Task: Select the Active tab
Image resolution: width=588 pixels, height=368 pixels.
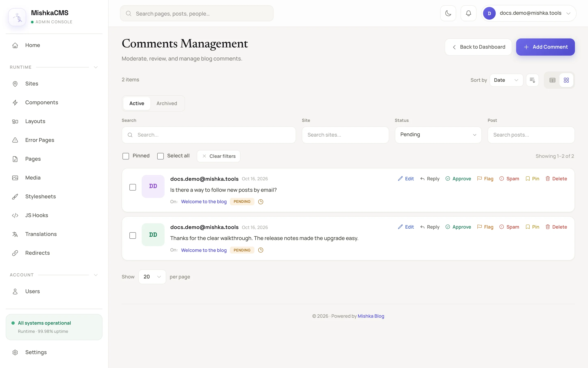Action: [x=137, y=103]
